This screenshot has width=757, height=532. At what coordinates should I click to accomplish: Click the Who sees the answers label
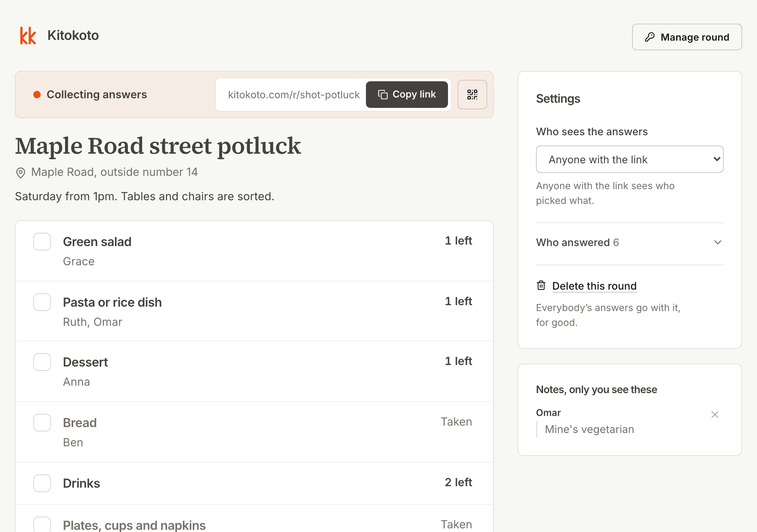pos(592,132)
